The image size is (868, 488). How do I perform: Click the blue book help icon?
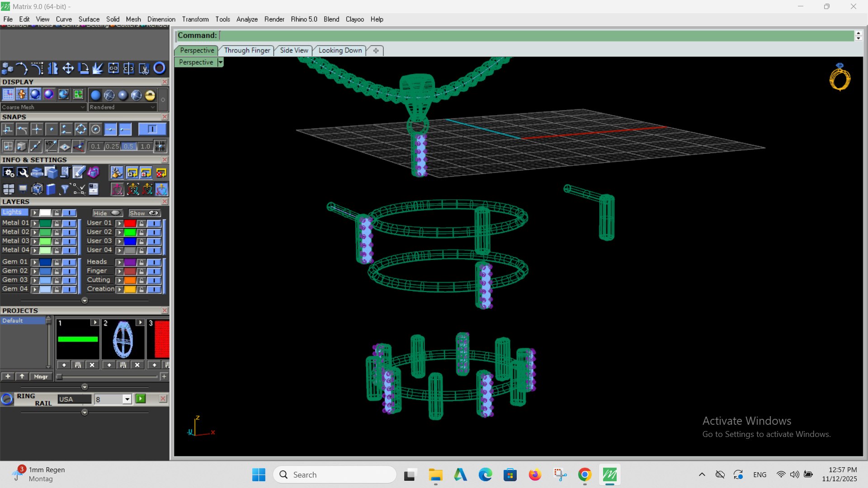point(51,189)
